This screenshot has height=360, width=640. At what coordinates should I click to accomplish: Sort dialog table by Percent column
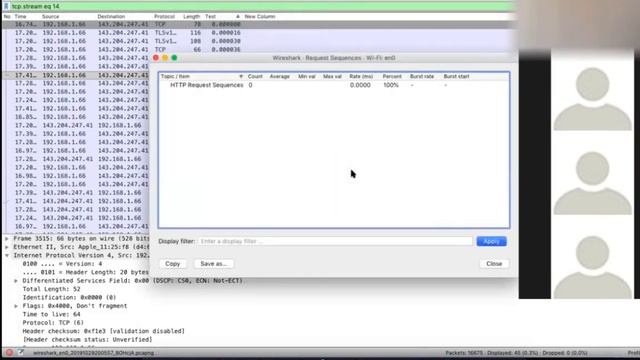click(x=392, y=76)
